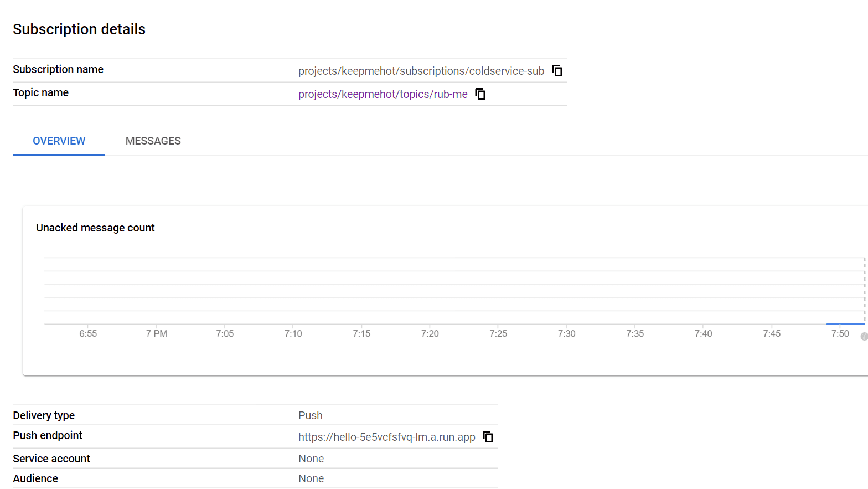Open the projects/keepmehot/topics/rub-me topic link

pyautogui.click(x=383, y=94)
